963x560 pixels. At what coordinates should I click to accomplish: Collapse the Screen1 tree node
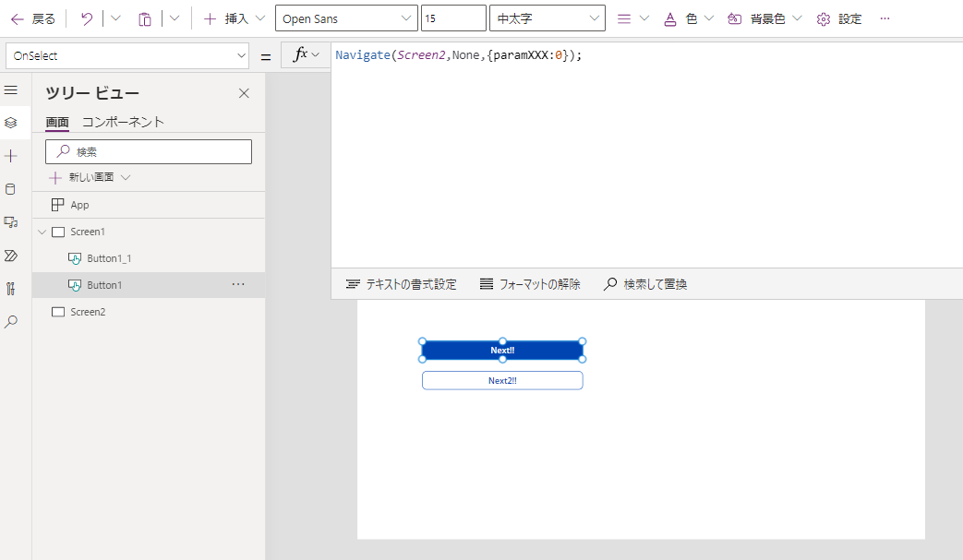pos(42,232)
